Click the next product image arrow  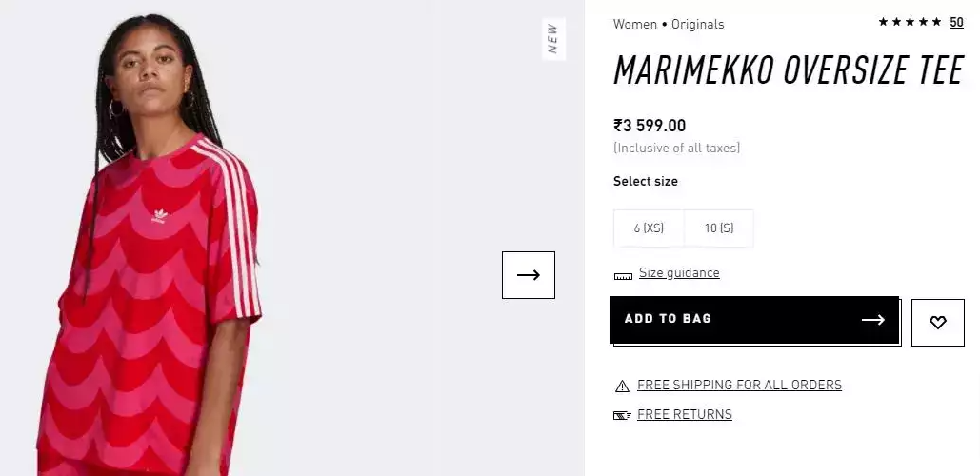pyautogui.click(x=529, y=275)
